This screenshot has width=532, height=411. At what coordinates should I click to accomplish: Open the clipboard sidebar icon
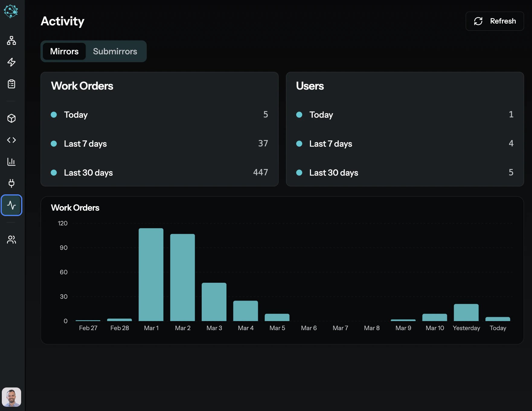(x=11, y=84)
